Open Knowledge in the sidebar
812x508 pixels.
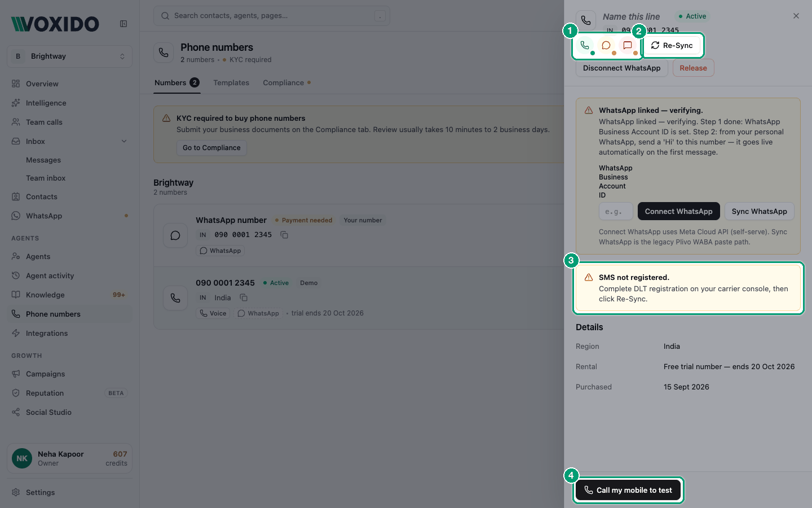tap(70, 295)
